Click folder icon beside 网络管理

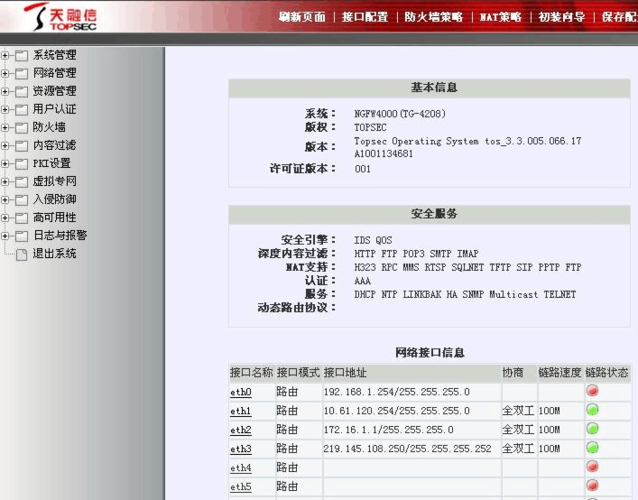22,74
